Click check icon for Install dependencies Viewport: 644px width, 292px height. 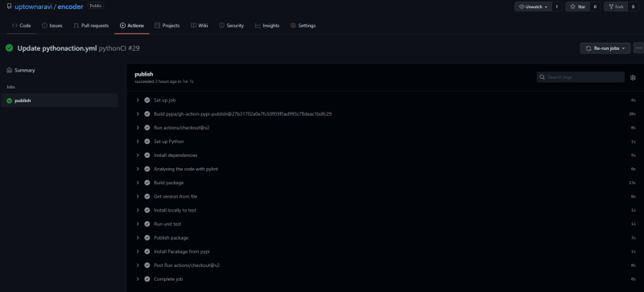147,155
